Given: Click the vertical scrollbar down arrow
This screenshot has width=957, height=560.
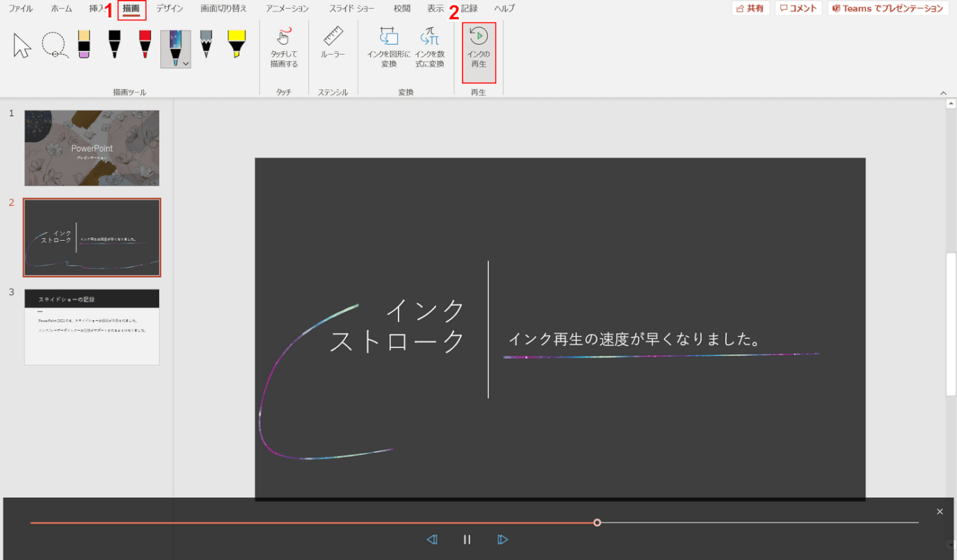Looking at the screenshot, I should pos(951,545).
